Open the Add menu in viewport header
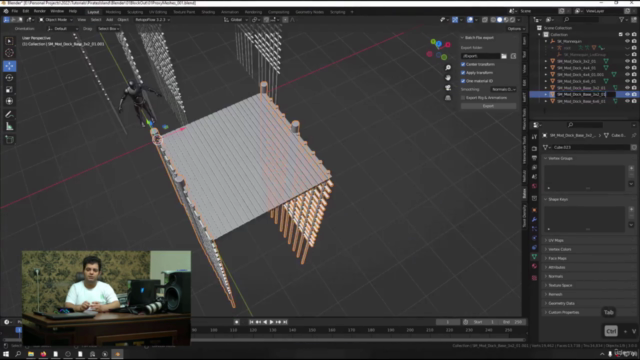This screenshot has height=360, width=640. (x=109, y=20)
